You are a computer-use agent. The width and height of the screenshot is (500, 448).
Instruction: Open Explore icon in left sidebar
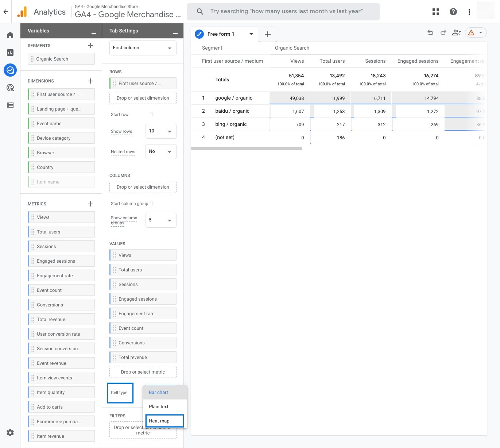[10, 70]
